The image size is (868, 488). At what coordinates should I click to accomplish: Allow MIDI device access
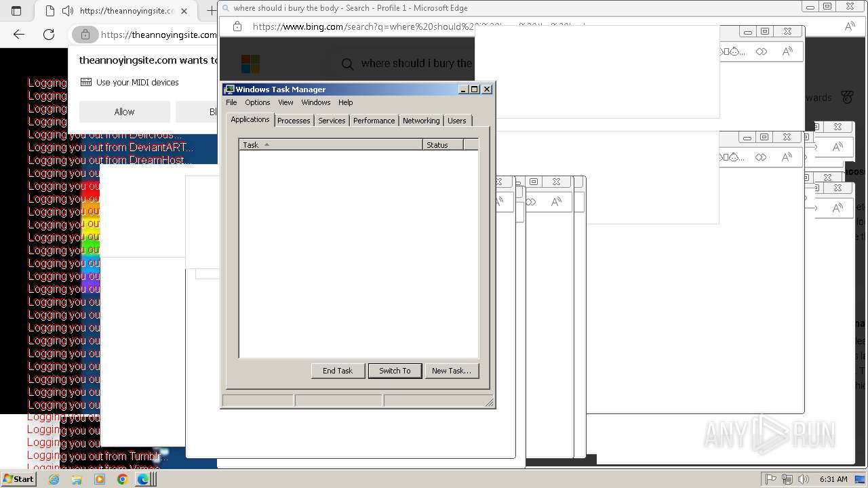(x=124, y=112)
